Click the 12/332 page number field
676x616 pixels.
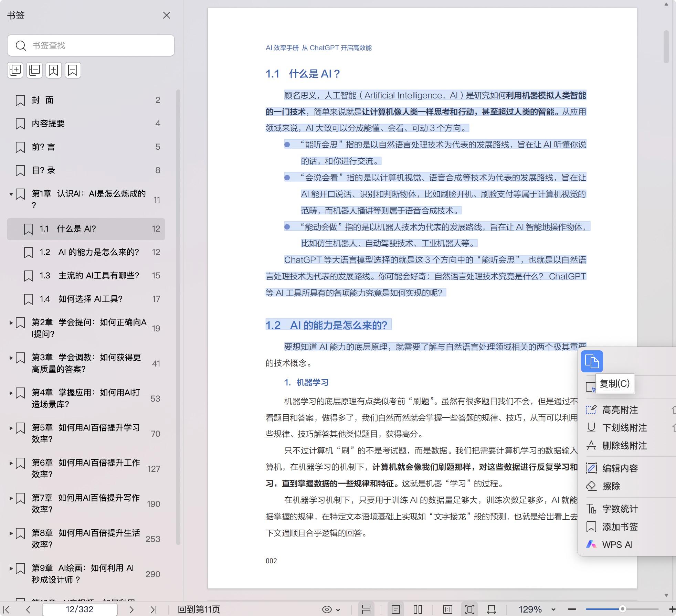click(80, 609)
